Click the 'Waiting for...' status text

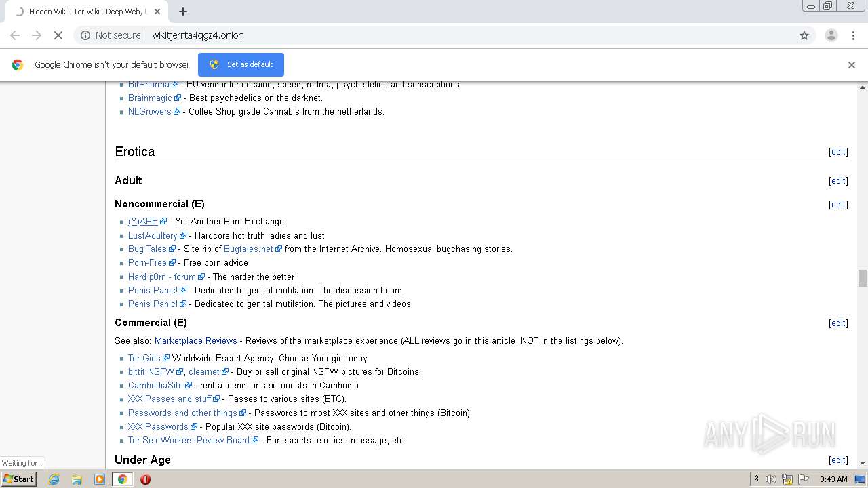tap(22, 463)
